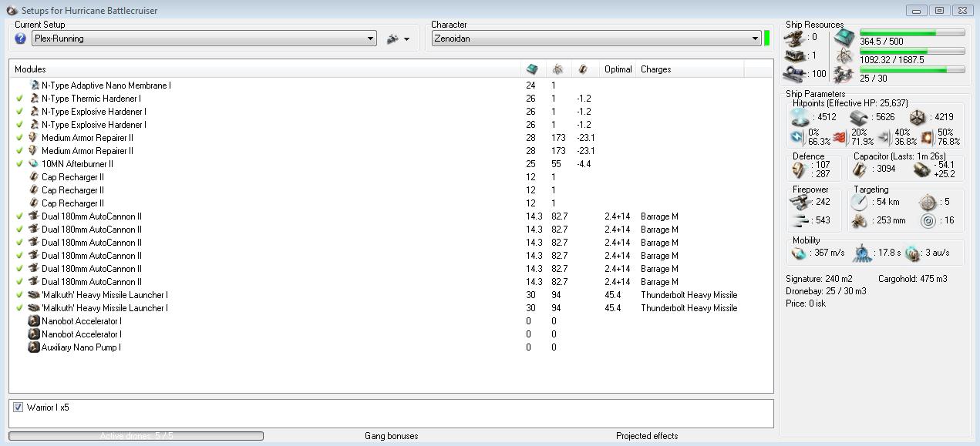Click the Capacitor Lasts 1m 26s label
The image size is (980, 446).
click(x=900, y=156)
